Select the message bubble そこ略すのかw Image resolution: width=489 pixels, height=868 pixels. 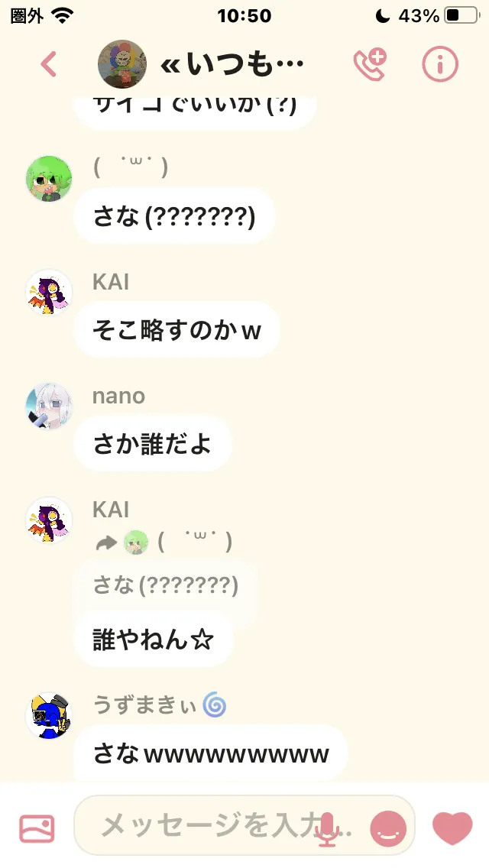tap(177, 330)
